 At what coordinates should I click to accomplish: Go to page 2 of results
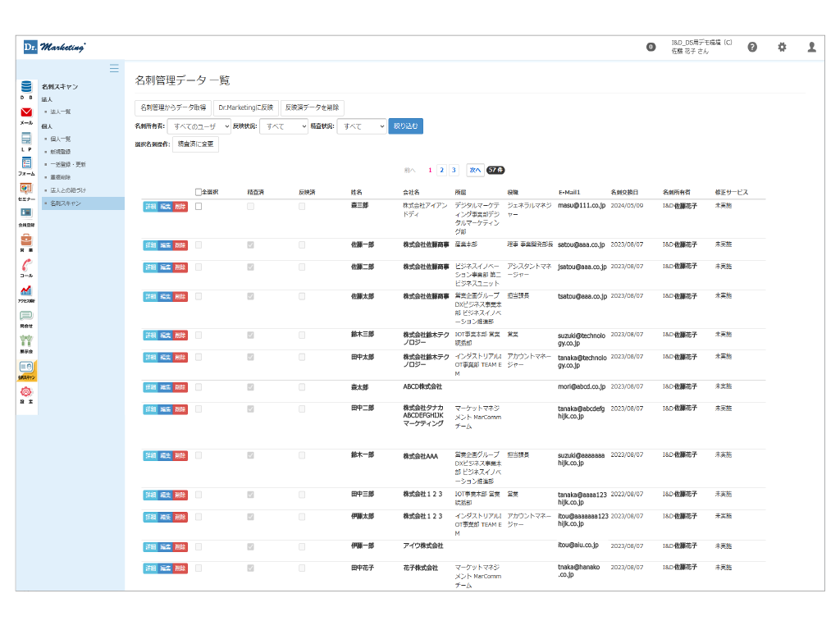tap(441, 170)
